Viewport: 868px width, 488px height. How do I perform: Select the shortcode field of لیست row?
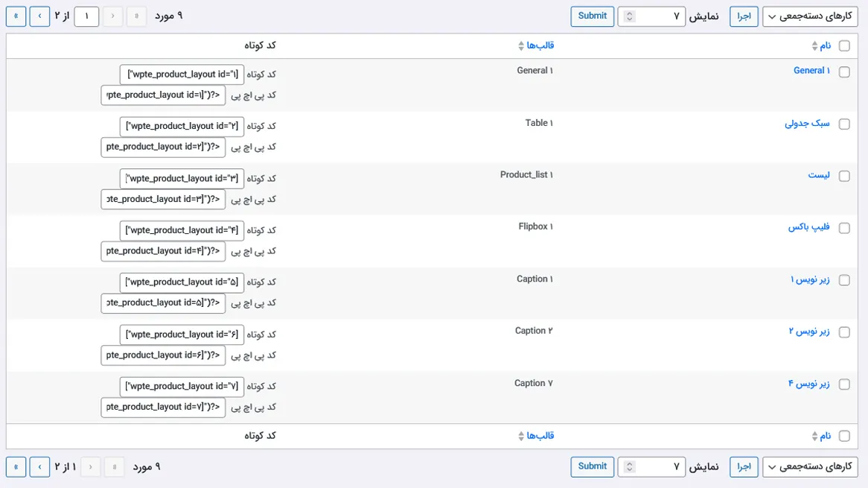coord(182,178)
